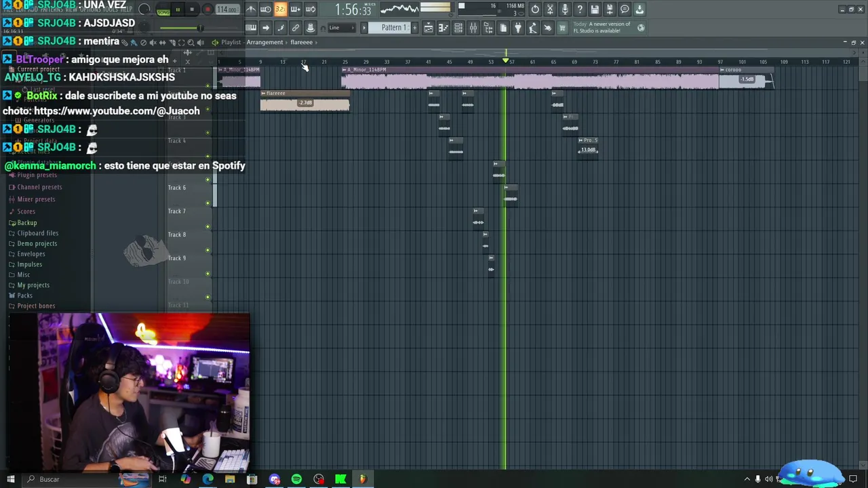Toggle wait for input before recording

click(x=265, y=9)
